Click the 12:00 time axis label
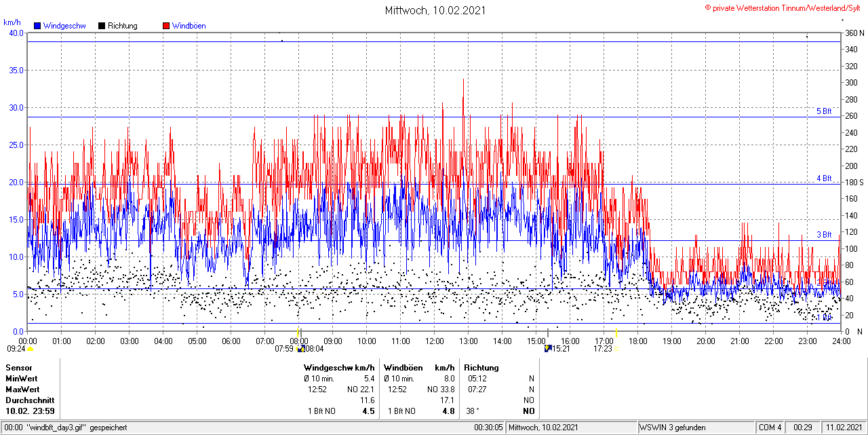The image size is (868, 435). click(x=434, y=341)
